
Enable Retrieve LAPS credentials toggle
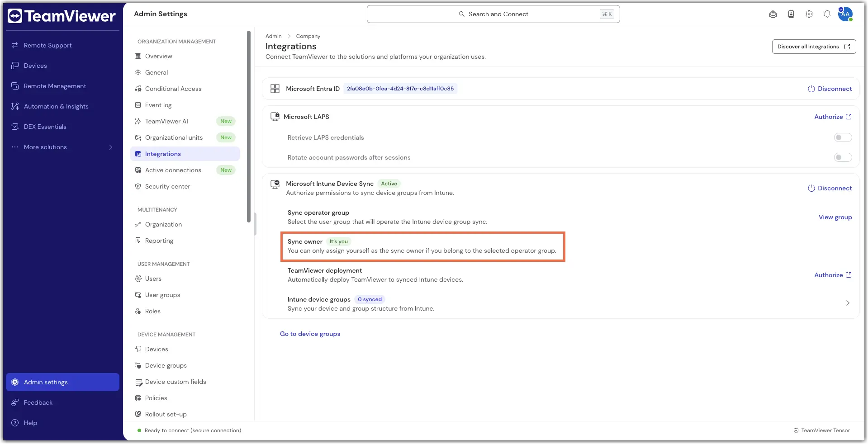843,137
